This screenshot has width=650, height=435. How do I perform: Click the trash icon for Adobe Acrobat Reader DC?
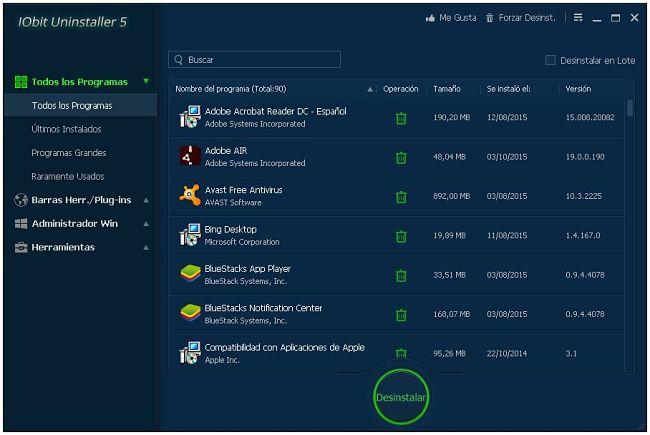tap(401, 119)
